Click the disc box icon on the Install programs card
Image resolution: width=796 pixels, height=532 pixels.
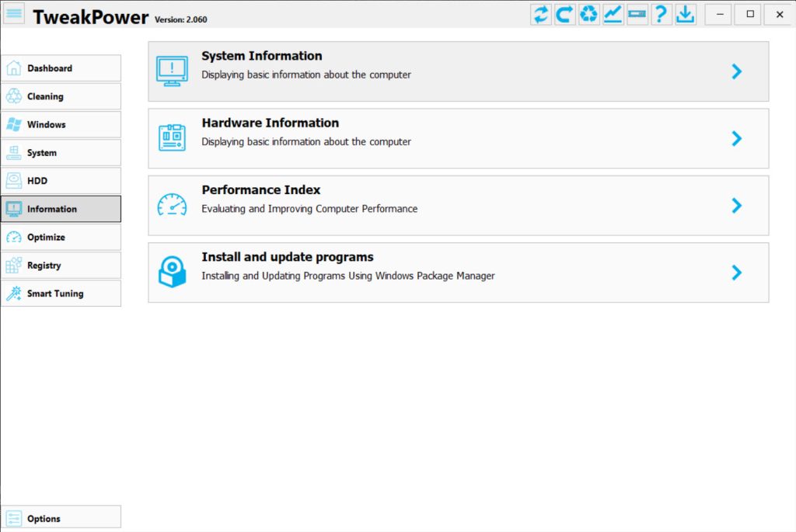pyautogui.click(x=172, y=272)
